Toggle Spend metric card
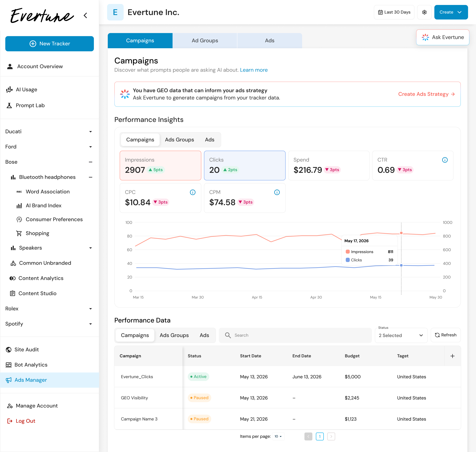The image size is (476, 452). pos(329,166)
